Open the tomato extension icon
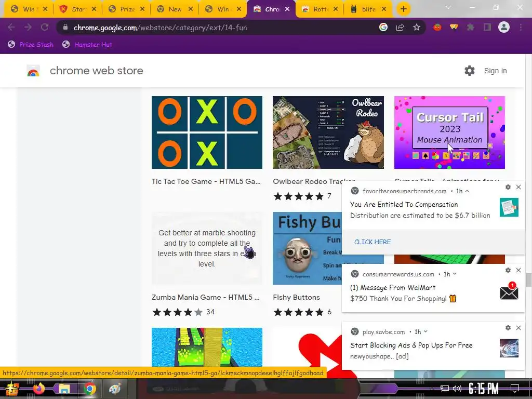Screen dimensions: 532x399 coord(437,27)
